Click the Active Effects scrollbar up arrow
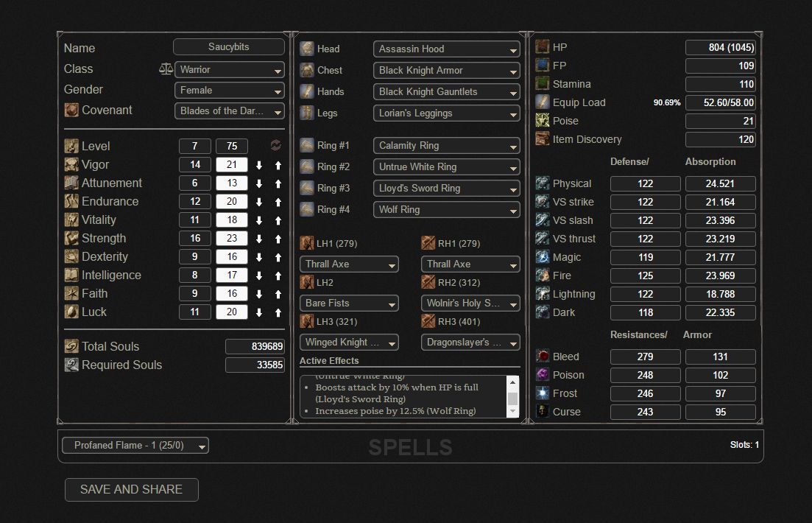The height and width of the screenshot is (523, 812). pos(512,382)
